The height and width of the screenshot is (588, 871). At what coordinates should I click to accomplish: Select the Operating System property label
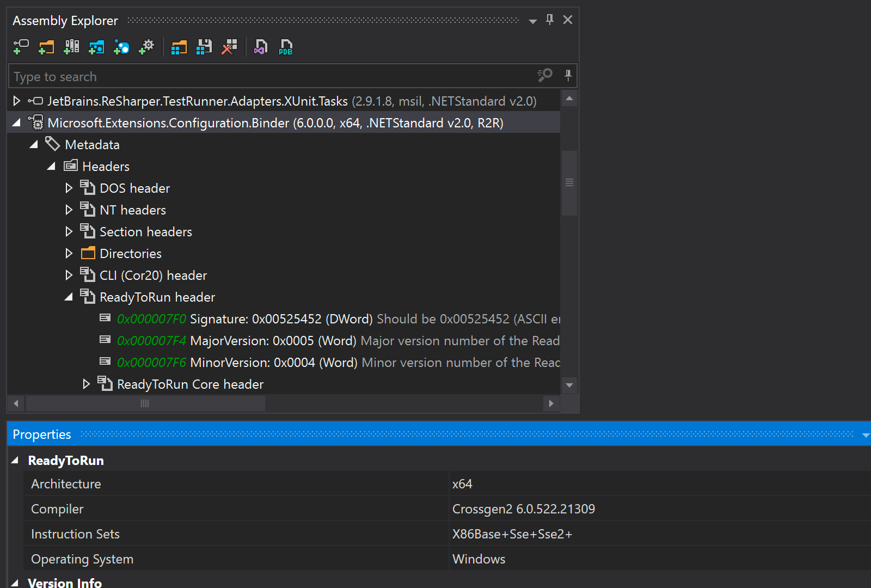(82, 559)
